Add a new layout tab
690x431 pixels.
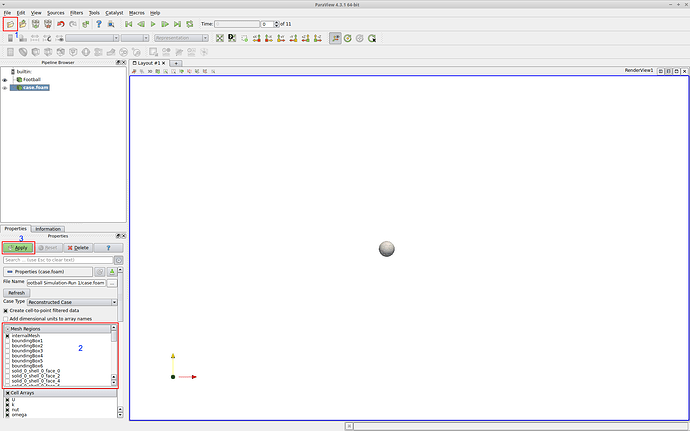tap(176, 63)
